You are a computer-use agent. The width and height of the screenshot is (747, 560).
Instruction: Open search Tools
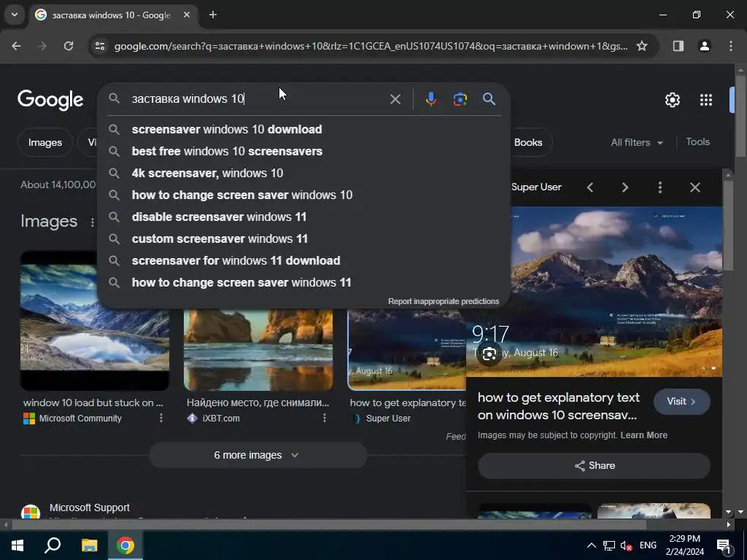697,142
